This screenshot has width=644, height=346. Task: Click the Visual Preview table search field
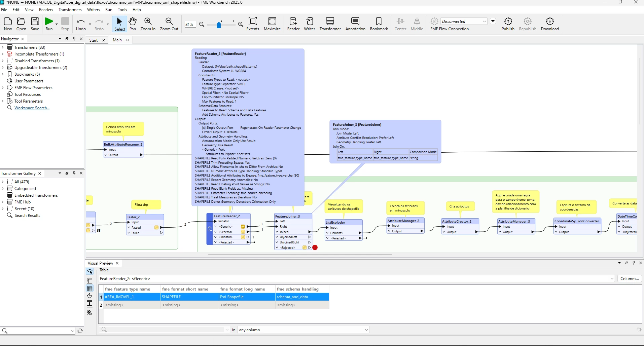point(165,330)
